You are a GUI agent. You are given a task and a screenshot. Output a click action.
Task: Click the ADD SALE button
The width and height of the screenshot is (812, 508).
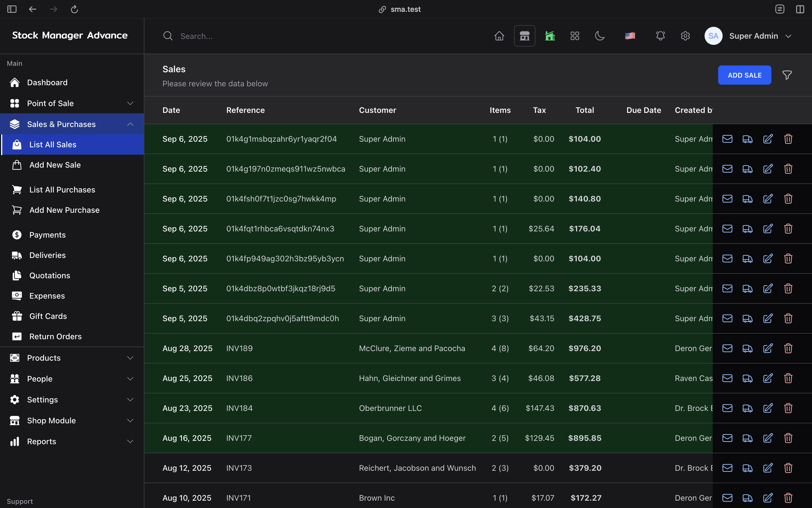tap(744, 75)
